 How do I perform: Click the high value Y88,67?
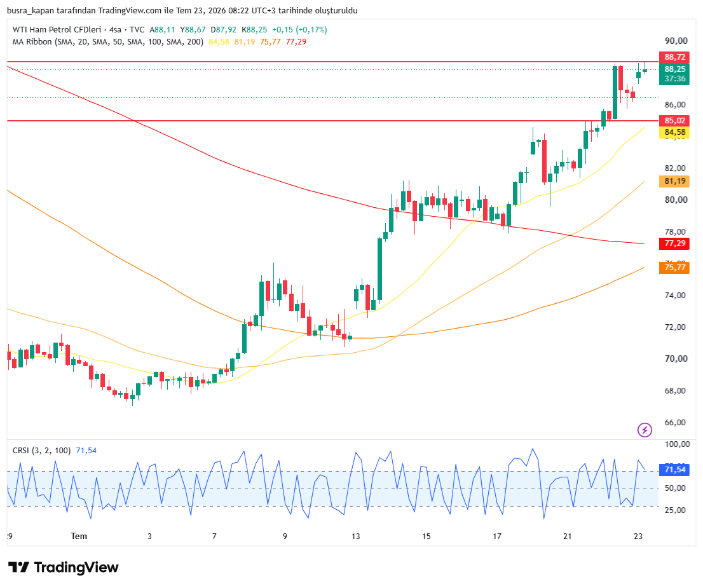tap(193, 30)
